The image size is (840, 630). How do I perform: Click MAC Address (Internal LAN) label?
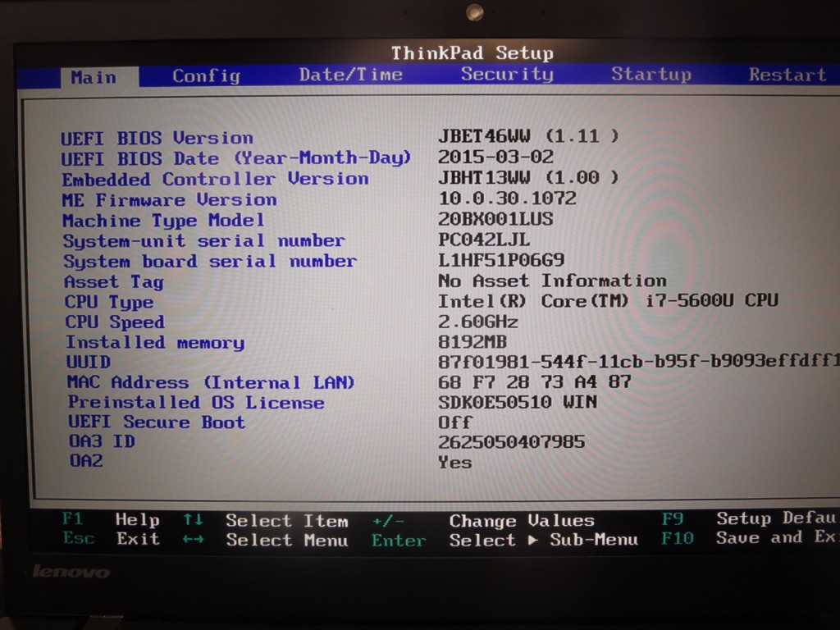click(x=211, y=382)
